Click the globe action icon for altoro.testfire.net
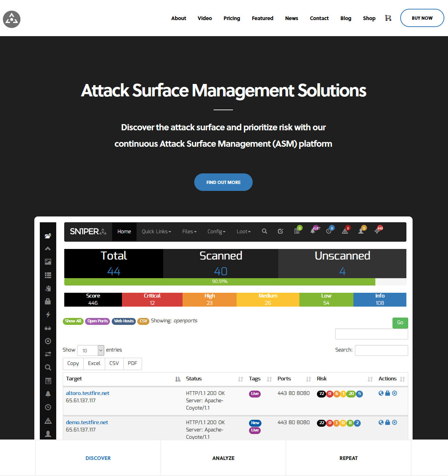 pos(381,393)
